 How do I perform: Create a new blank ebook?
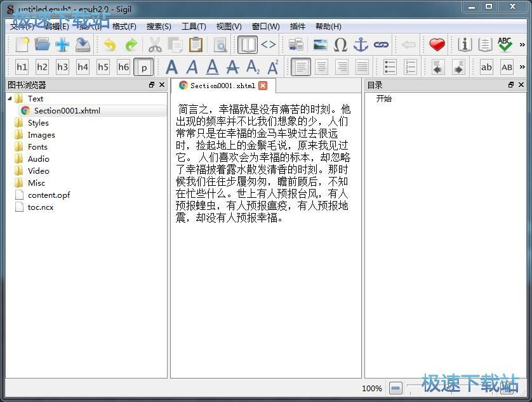click(22, 44)
